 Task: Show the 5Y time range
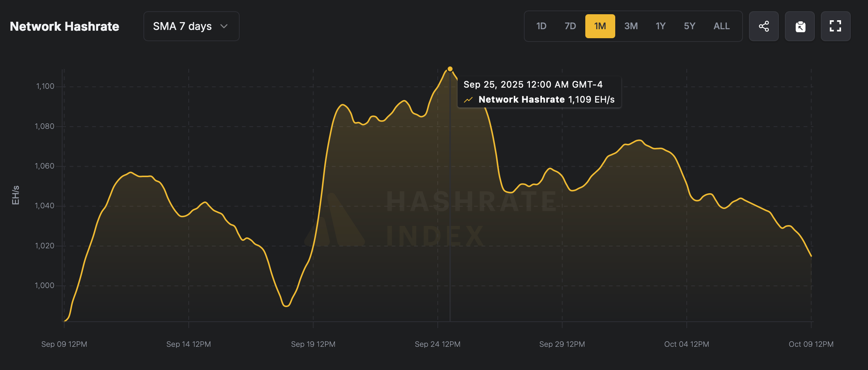click(x=689, y=26)
